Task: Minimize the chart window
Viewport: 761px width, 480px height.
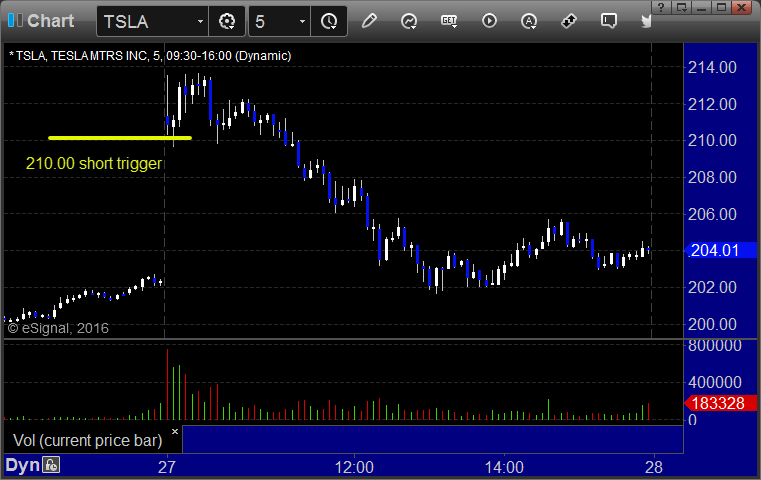Action: pyautogui.click(x=701, y=7)
